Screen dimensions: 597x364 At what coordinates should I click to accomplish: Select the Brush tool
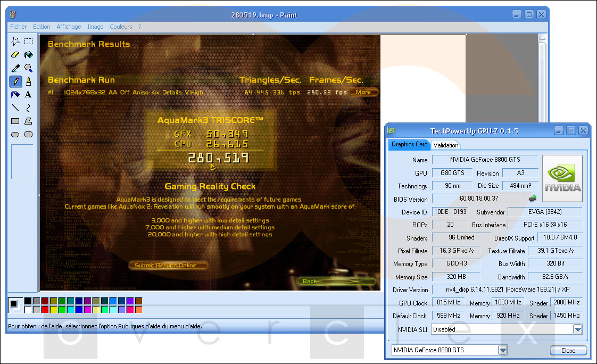click(29, 81)
